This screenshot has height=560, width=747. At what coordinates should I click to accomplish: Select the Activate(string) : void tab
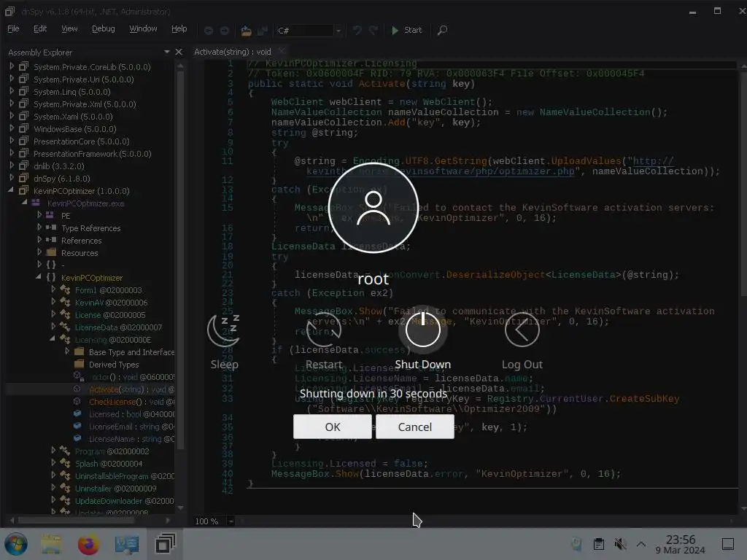(x=233, y=52)
